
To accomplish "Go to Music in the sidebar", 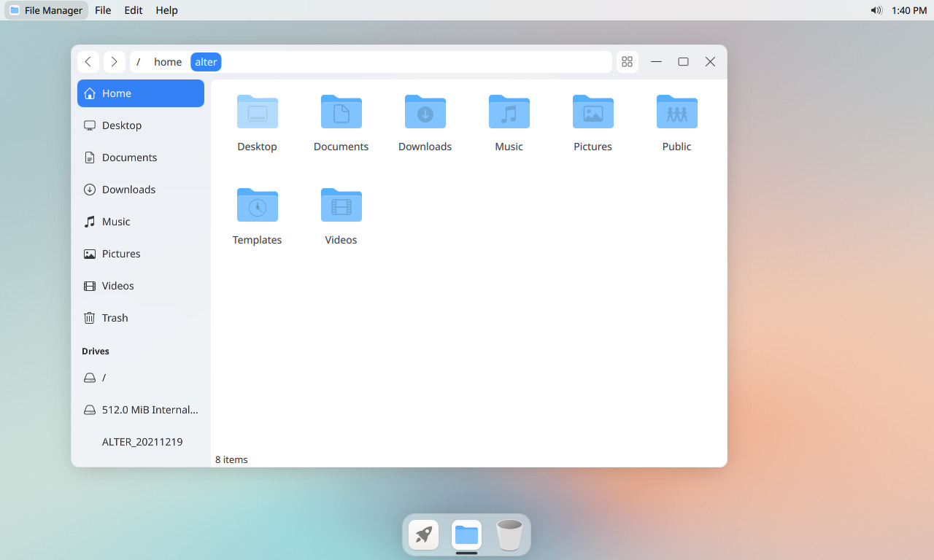I will [x=141, y=222].
